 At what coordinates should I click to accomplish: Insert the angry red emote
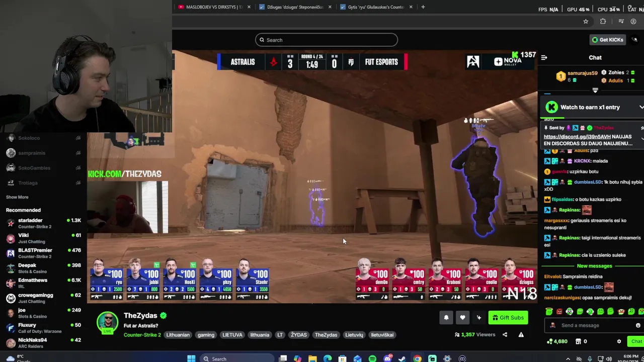(559, 312)
